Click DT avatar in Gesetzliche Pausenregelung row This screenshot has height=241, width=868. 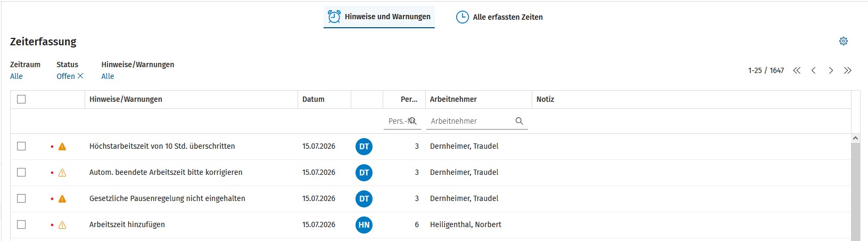tap(364, 199)
